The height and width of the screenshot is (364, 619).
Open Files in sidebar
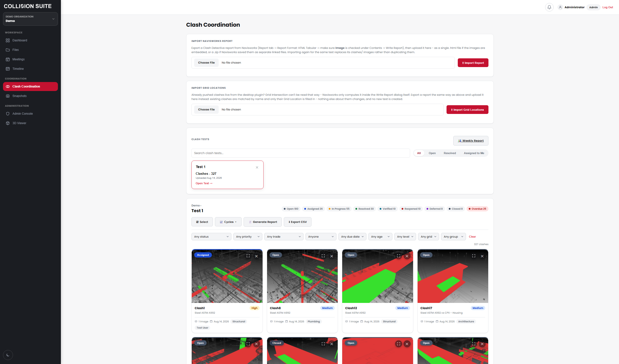(x=30, y=50)
